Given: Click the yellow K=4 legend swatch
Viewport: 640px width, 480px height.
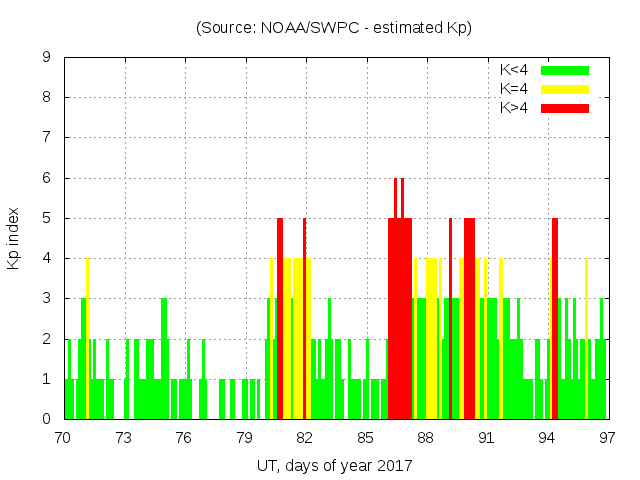Looking at the screenshot, I should pyautogui.click(x=565, y=89).
